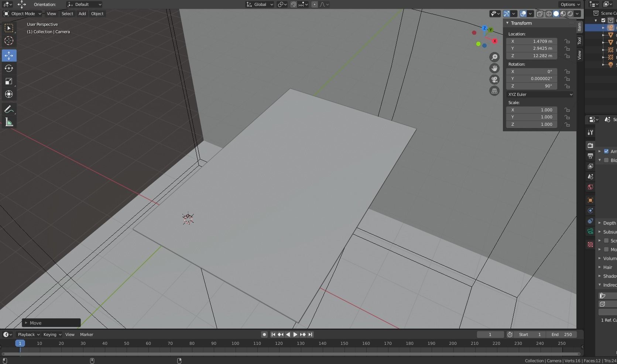Switch perspective/orthographic grid icon
Image resolution: width=617 pixels, height=364 pixels.
(494, 91)
